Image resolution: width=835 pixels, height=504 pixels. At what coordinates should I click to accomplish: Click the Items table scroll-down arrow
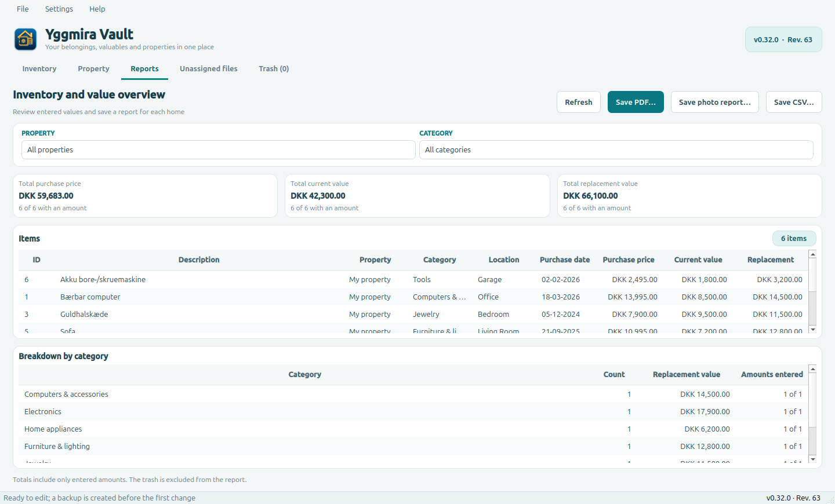point(812,329)
